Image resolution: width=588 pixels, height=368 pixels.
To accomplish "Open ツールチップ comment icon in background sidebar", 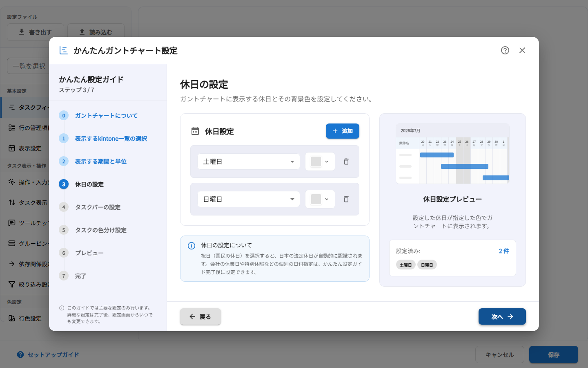I will pos(12,223).
